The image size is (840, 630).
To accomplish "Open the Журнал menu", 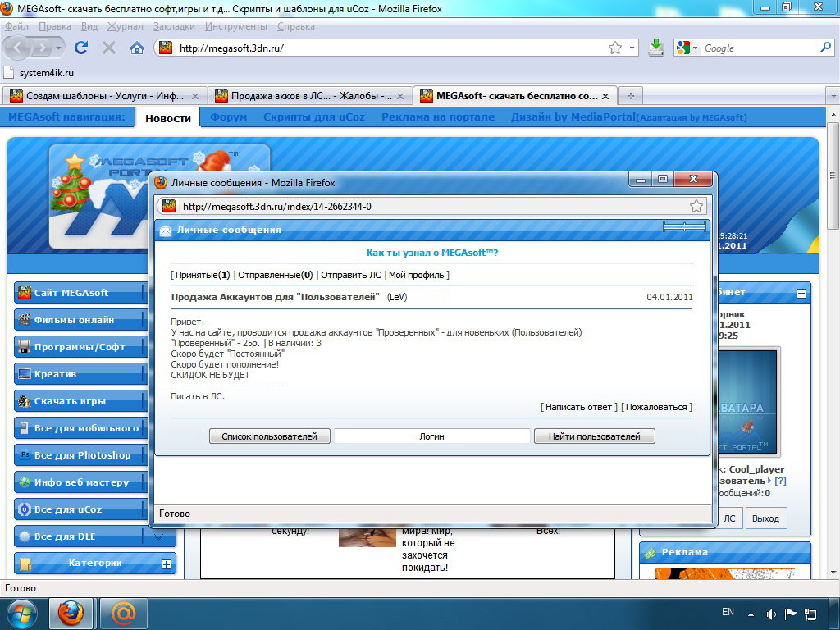I will click(125, 26).
